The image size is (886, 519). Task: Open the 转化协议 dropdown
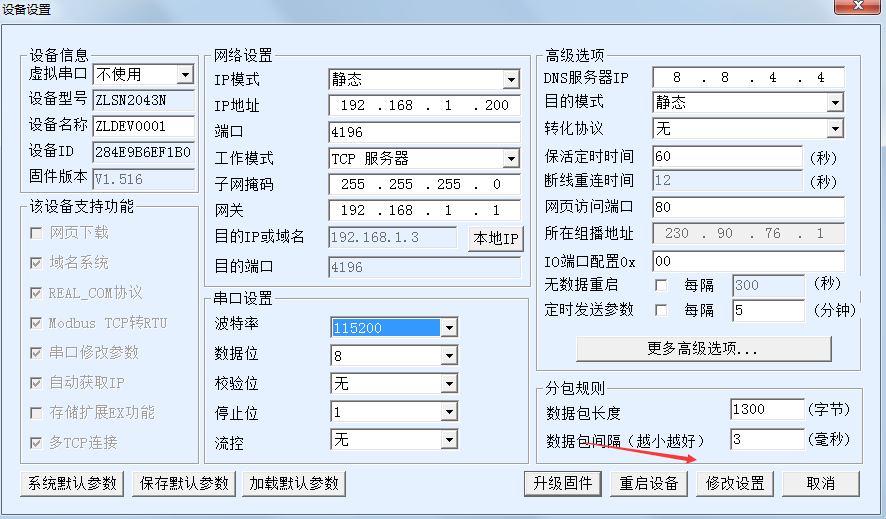point(835,129)
